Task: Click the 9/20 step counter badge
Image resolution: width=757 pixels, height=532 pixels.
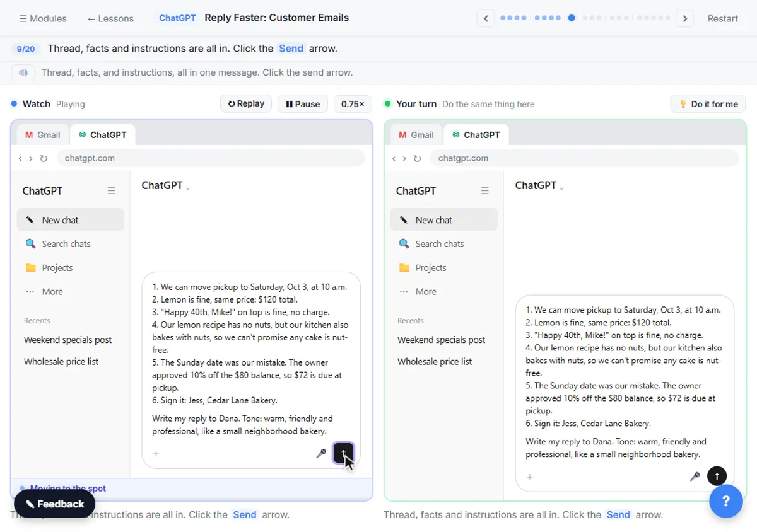Action: tap(26, 49)
